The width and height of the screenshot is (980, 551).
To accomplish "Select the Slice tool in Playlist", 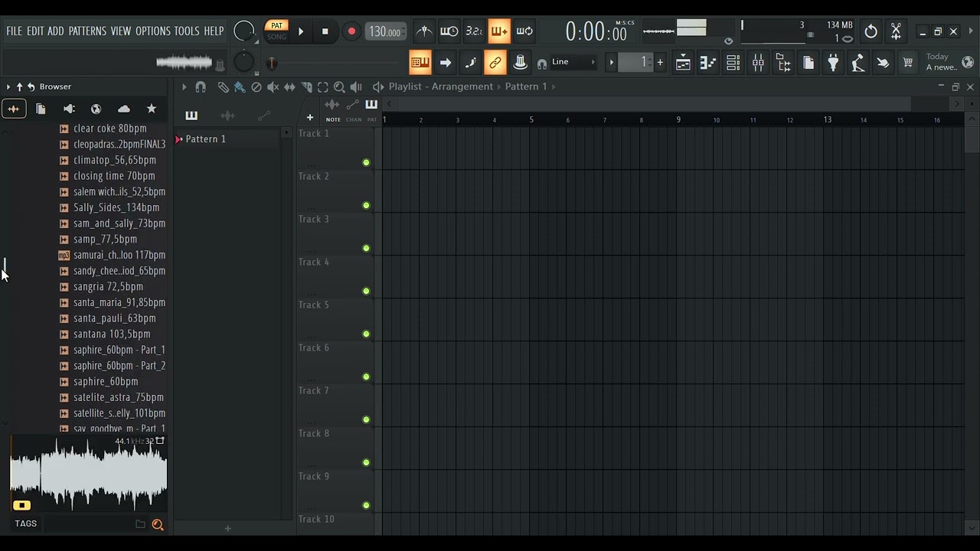I will 306,87.
